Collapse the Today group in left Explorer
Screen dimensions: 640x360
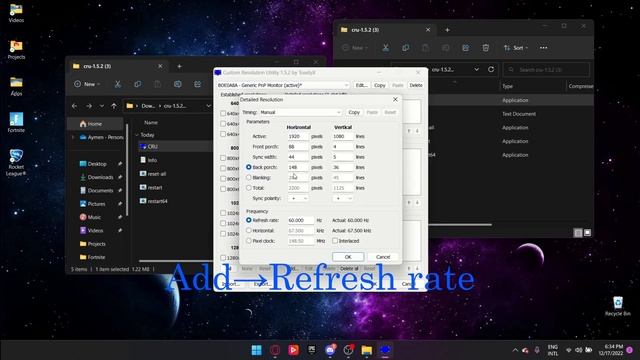(x=137, y=135)
